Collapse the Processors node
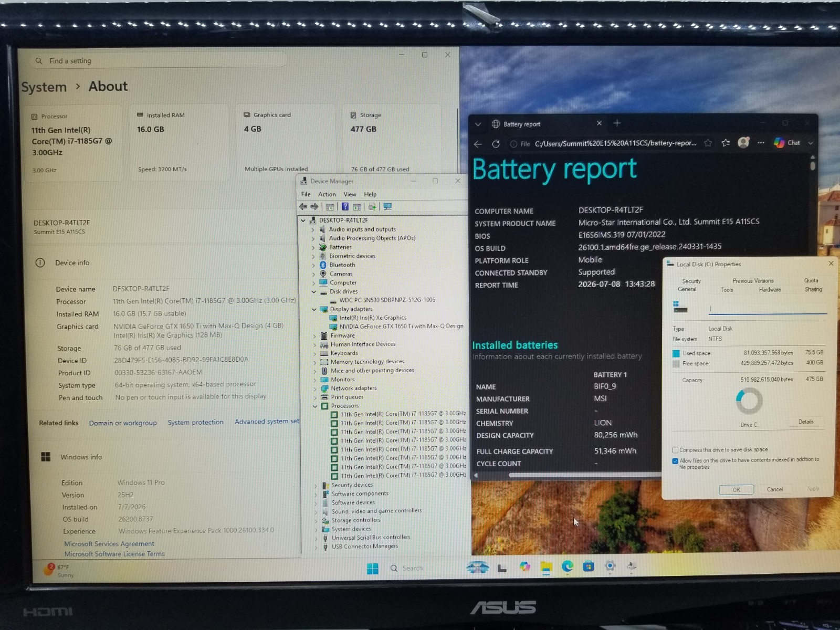840x630 pixels. pos(315,406)
